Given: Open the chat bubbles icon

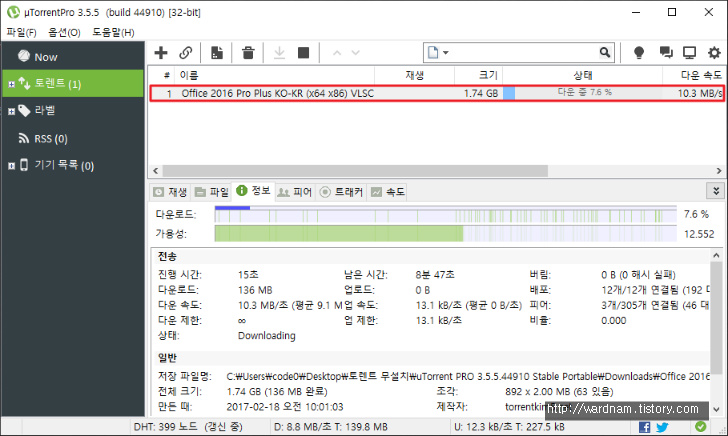Looking at the screenshot, I should 666,52.
